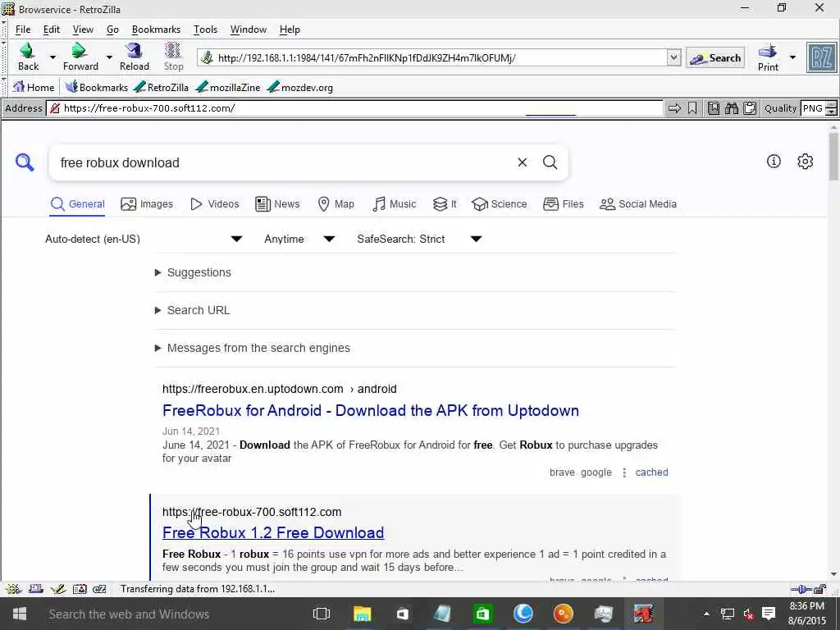Open the View menu

tap(83, 30)
